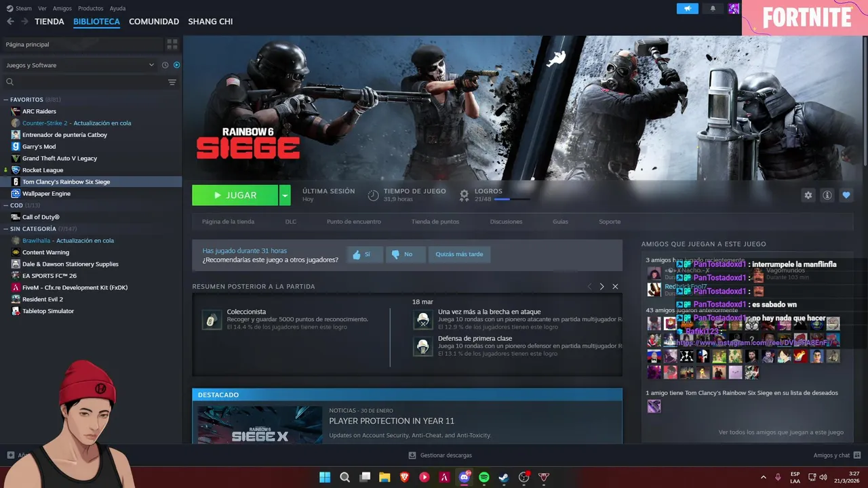Viewport: 868px width, 488px height.
Task: Open Gestionar descargas
Action: tap(440, 455)
